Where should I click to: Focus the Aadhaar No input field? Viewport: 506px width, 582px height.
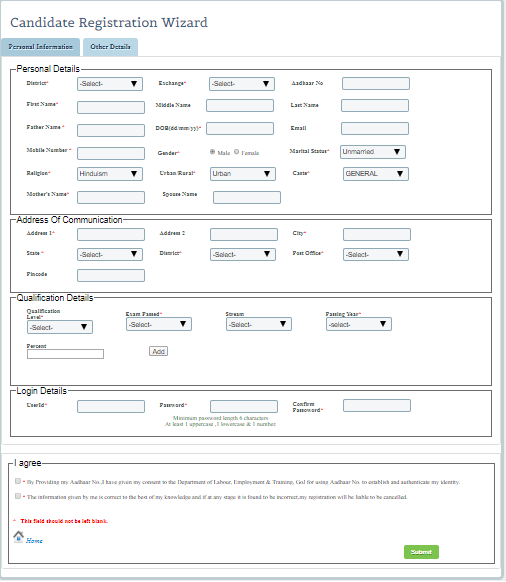pyautogui.click(x=376, y=84)
